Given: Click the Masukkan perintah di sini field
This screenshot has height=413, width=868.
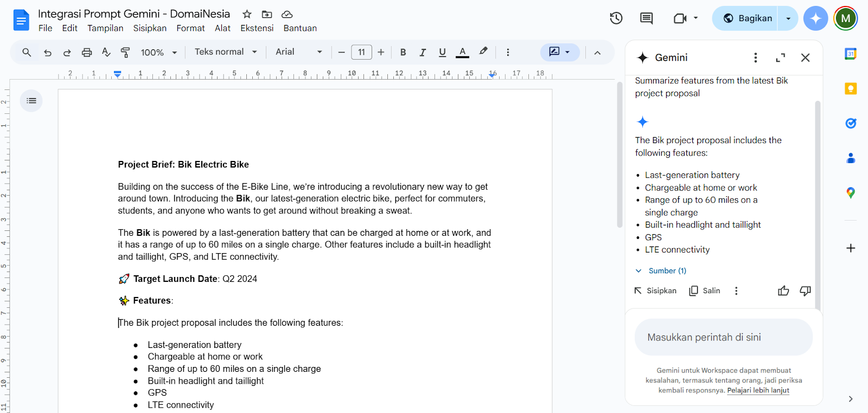Looking at the screenshot, I should click(723, 337).
